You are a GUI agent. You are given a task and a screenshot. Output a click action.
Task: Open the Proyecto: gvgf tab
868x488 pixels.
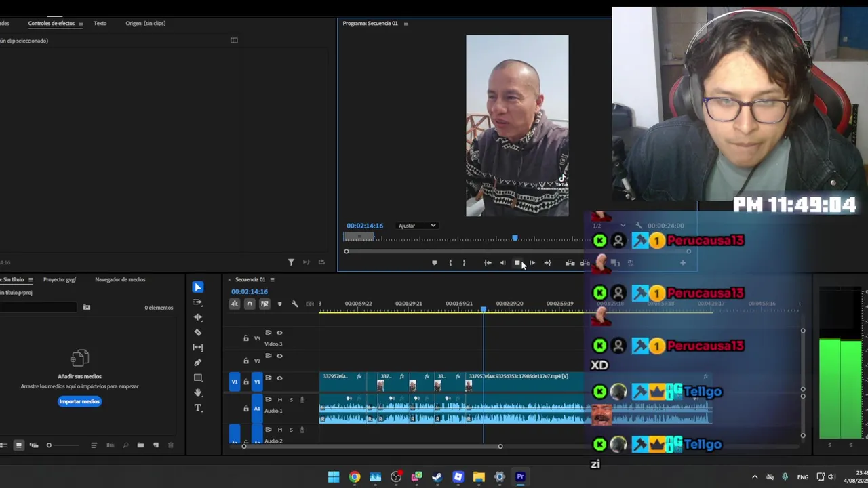(60, 280)
